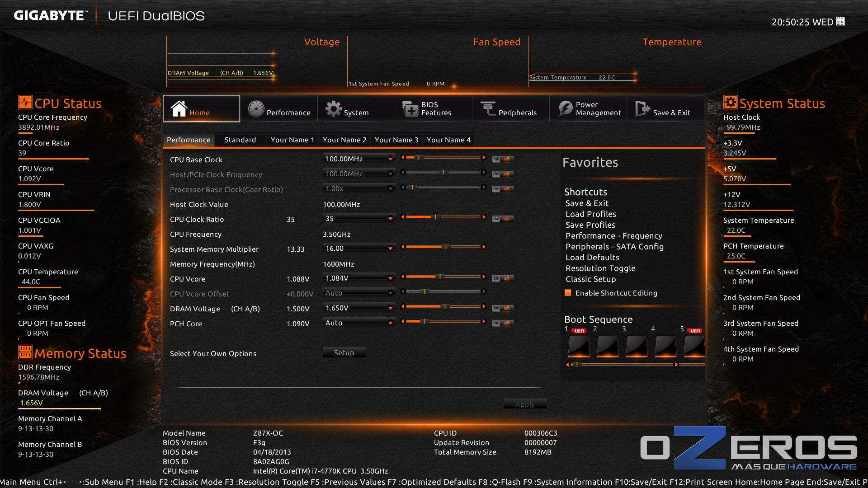Switch to the Your Name 2 tab
The height and width of the screenshot is (488, 868).
pos(344,140)
